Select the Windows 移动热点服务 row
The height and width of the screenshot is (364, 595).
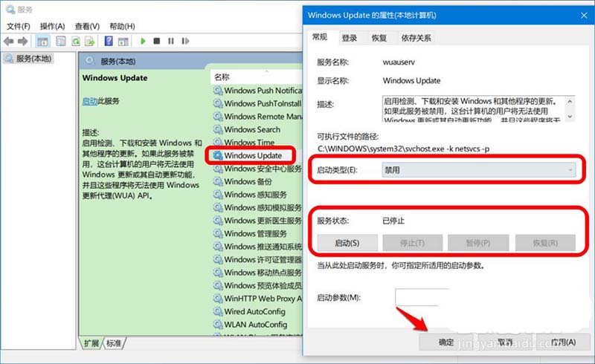point(257,272)
